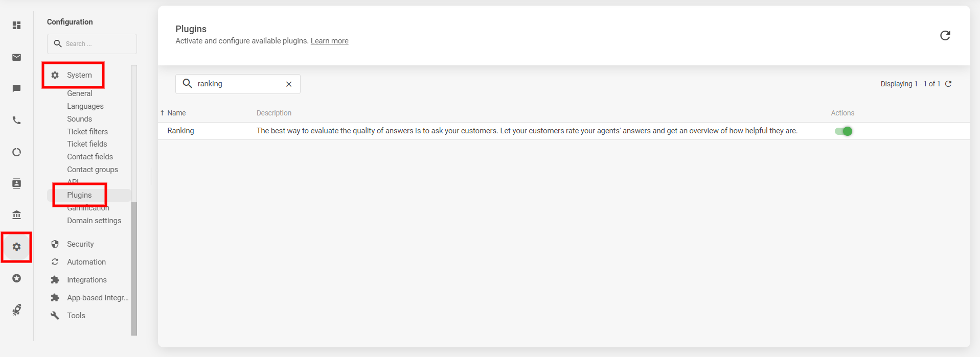This screenshot has width=980, height=357.
Task: Expand the Automation configuration section
Action: [86, 262]
